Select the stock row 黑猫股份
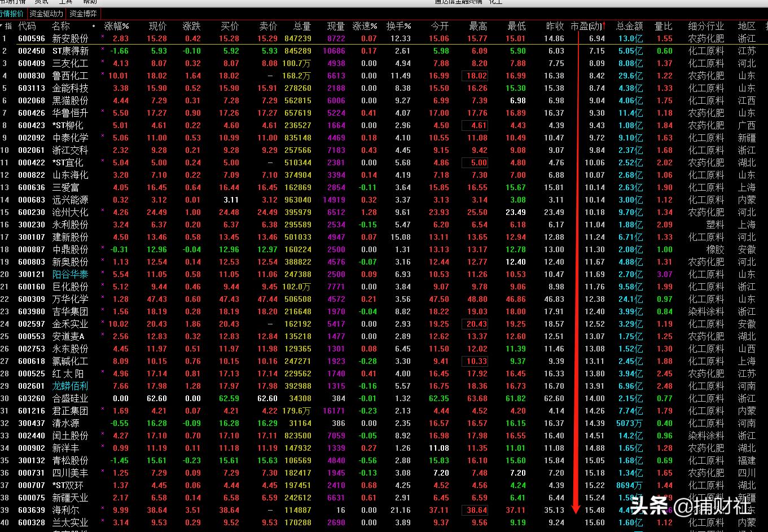The image size is (768, 532). pyautogui.click(x=70, y=100)
